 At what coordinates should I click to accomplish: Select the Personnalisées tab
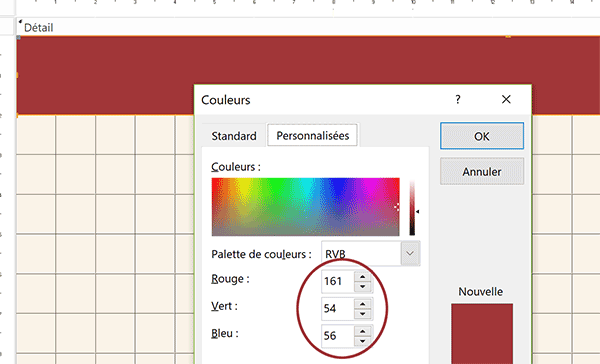[x=313, y=135]
